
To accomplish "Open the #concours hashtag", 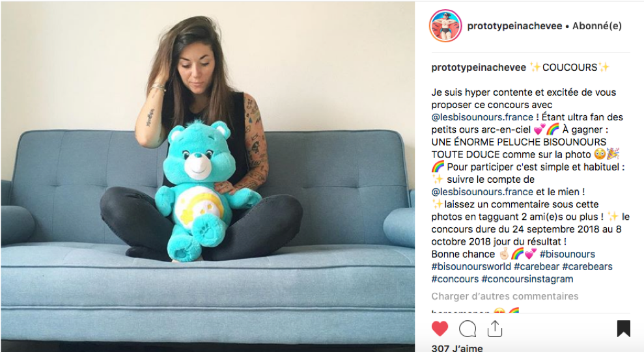I will (455, 279).
